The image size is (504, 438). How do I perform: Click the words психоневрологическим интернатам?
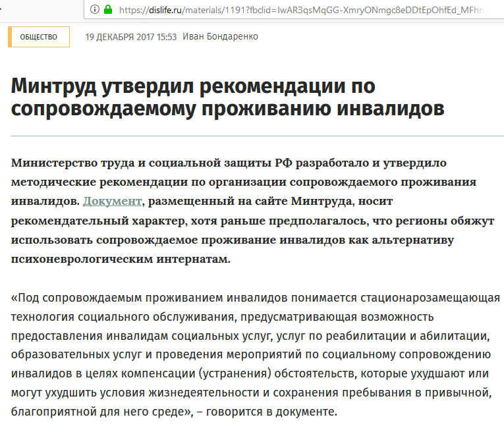[121, 259]
